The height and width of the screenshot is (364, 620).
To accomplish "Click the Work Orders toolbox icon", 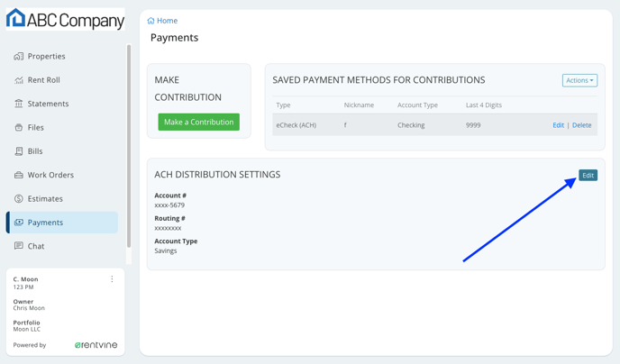I will point(19,175).
